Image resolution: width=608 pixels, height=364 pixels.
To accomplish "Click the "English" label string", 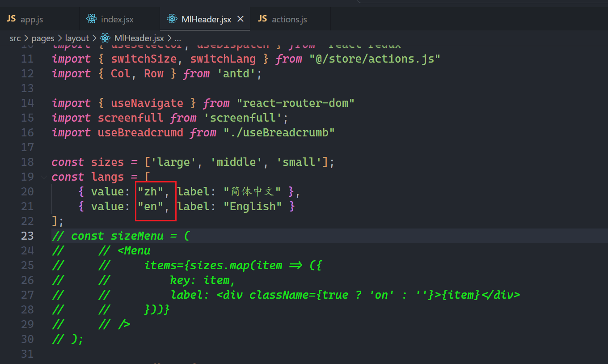I will [253, 206].
